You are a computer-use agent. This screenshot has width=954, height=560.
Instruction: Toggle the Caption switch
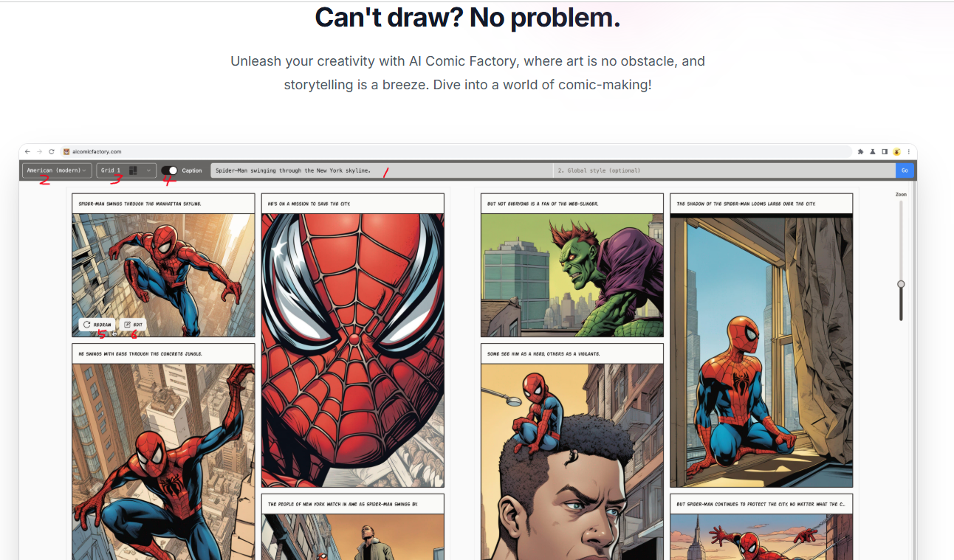169,170
